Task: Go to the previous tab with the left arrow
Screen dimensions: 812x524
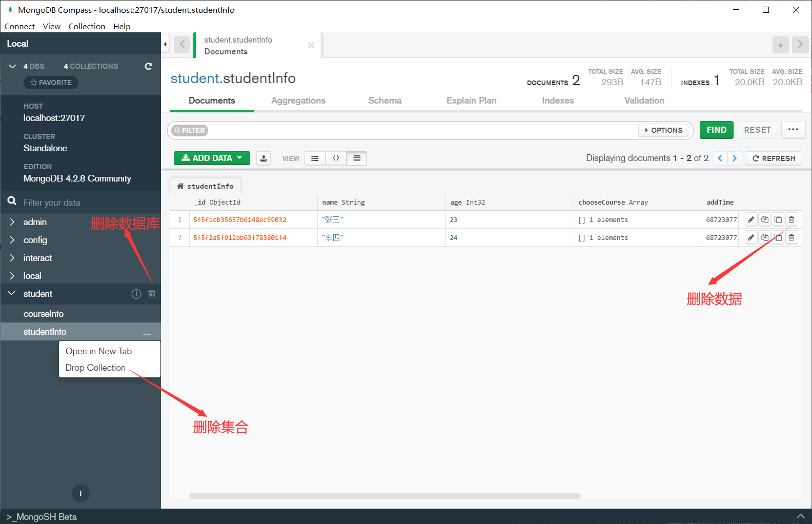Action: (x=182, y=45)
